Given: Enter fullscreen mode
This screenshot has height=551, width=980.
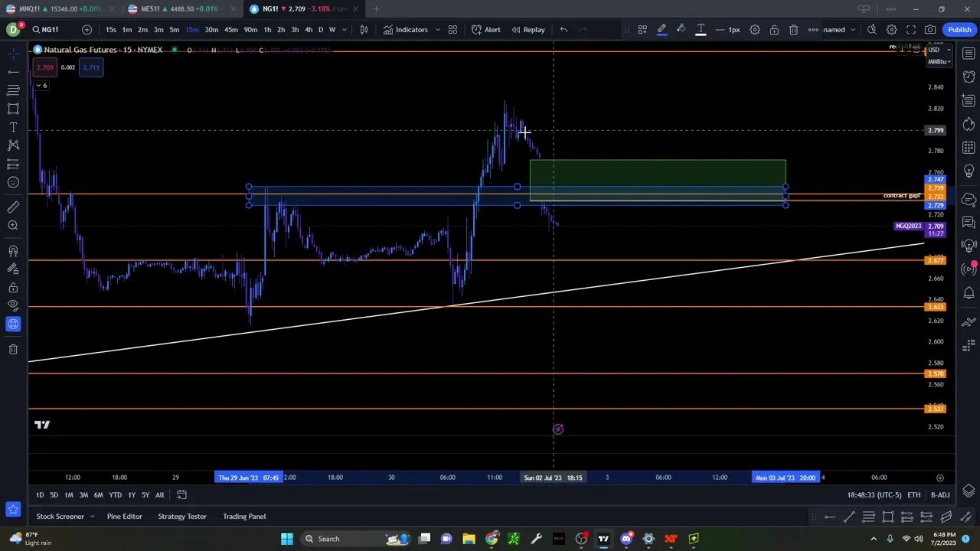Looking at the screenshot, I should pyautogui.click(x=911, y=30).
